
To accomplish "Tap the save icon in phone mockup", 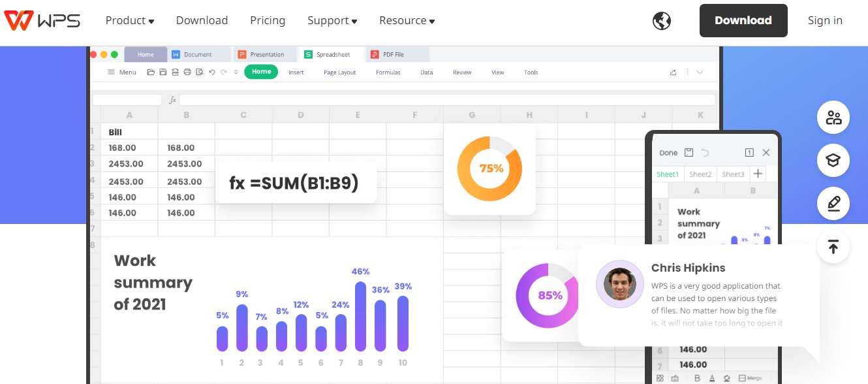I will point(689,152).
